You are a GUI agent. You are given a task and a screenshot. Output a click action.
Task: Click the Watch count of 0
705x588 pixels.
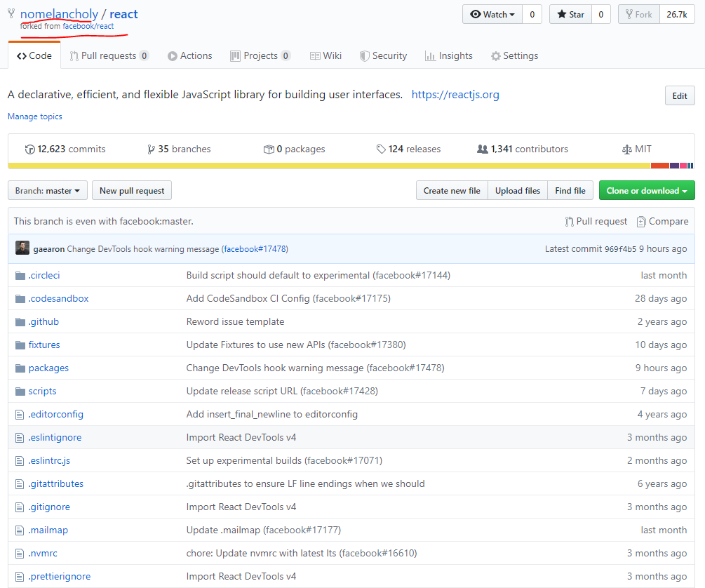(532, 15)
